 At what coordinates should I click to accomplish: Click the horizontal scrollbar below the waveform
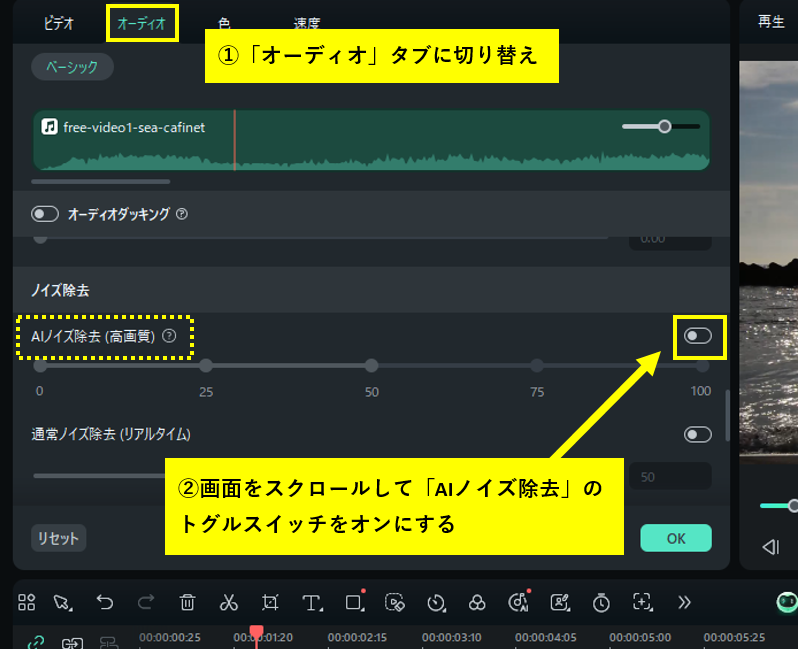(x=100, y=181)
